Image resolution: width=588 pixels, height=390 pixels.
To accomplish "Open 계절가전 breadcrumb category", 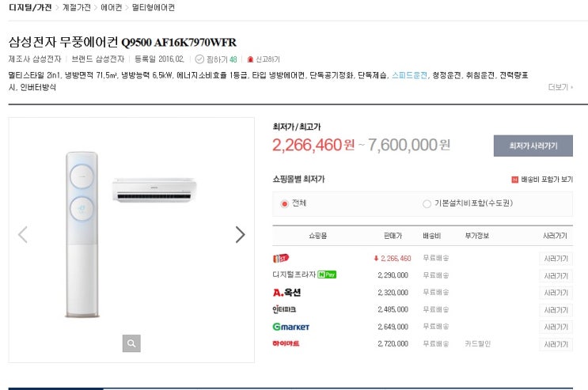I will 77,7.
